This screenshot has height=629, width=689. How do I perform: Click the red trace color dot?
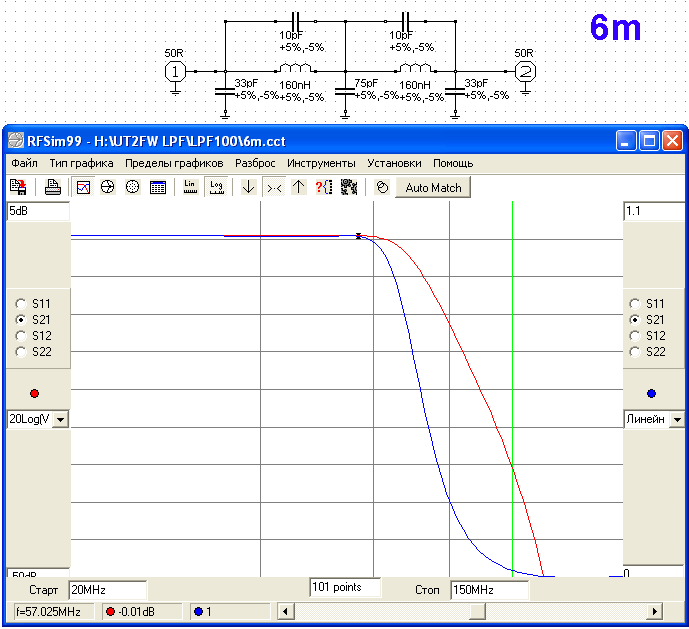34,393
